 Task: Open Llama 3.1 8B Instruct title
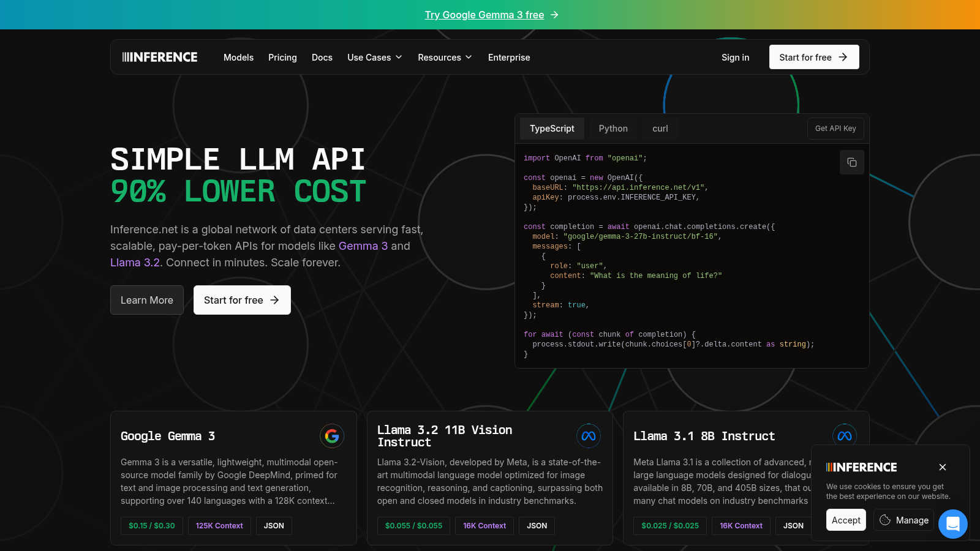point(704,436)
